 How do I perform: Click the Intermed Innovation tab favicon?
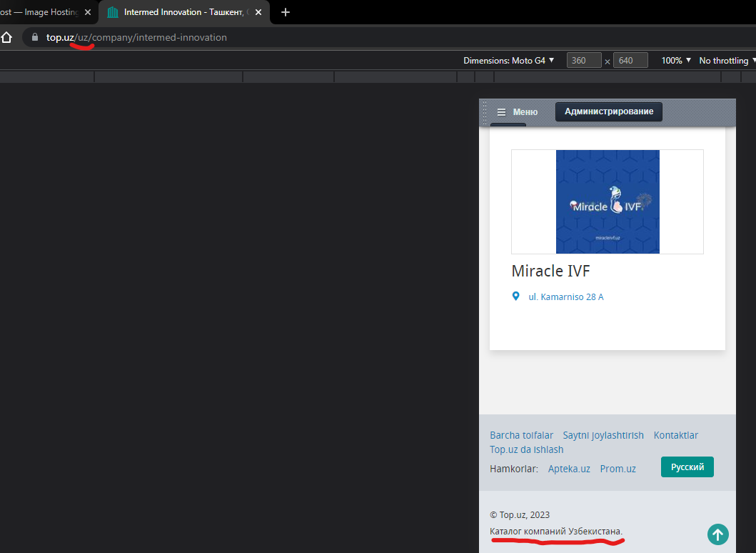tap(113, 12)
